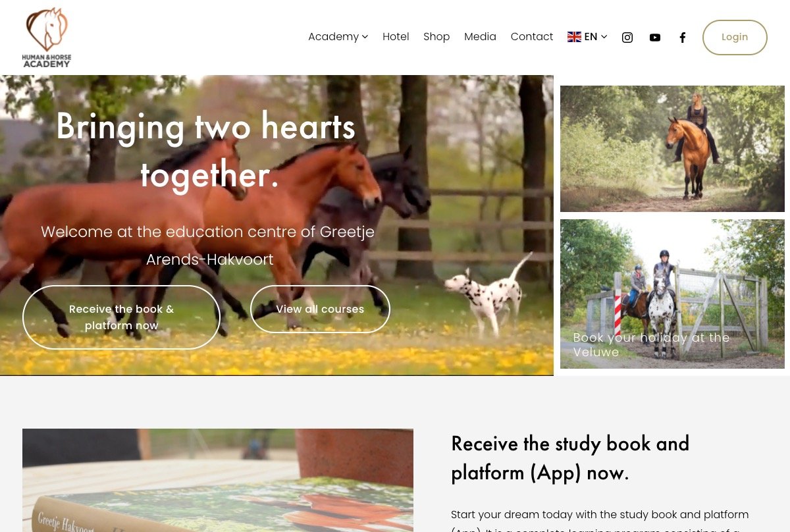Viewport: 790px width, 532px height.
Task: Click Receive the book & platform now
Action: [122, 317]
